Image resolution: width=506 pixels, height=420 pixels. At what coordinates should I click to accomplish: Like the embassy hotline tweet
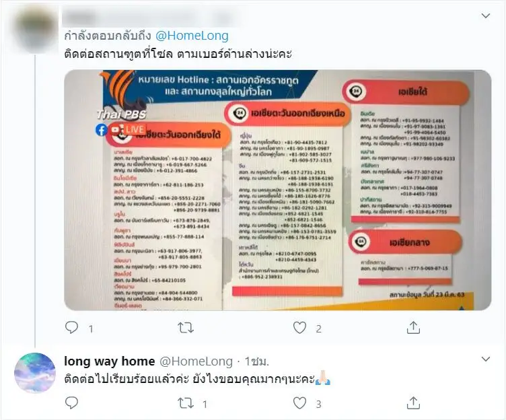coord(299,328)
